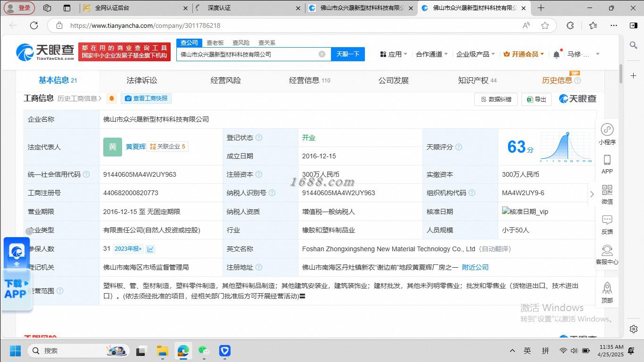This screenshot has width=644, height=362.
Task: Select the 查风险 search mode tab
Action: click(241, 43)
